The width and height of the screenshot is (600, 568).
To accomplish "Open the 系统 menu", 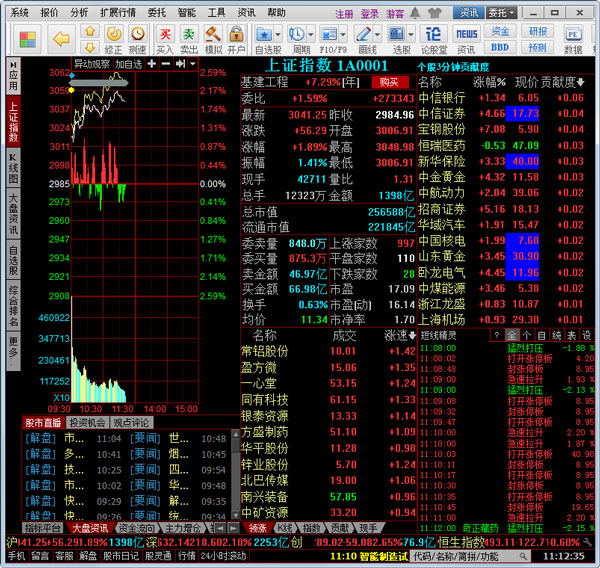I will (x=19, y=13).
